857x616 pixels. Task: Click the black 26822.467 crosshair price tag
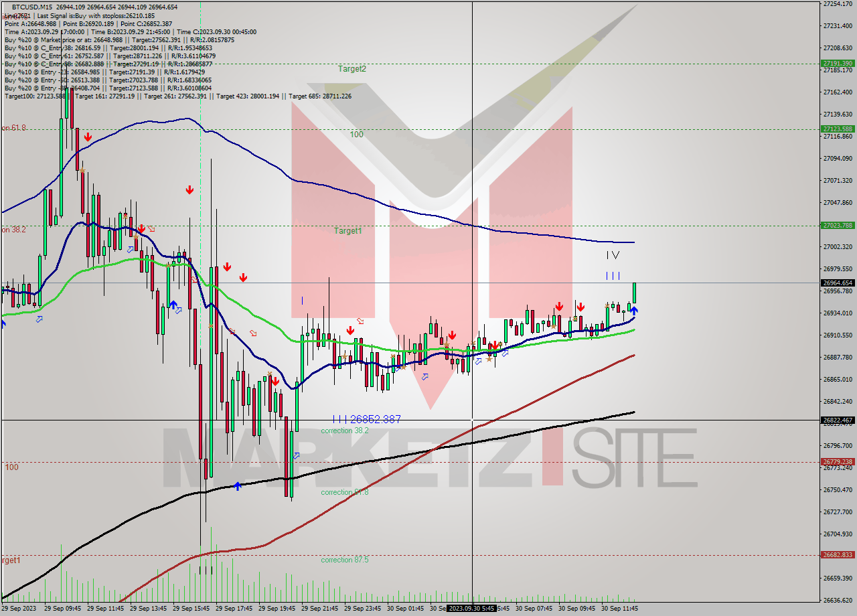(837, 420)
